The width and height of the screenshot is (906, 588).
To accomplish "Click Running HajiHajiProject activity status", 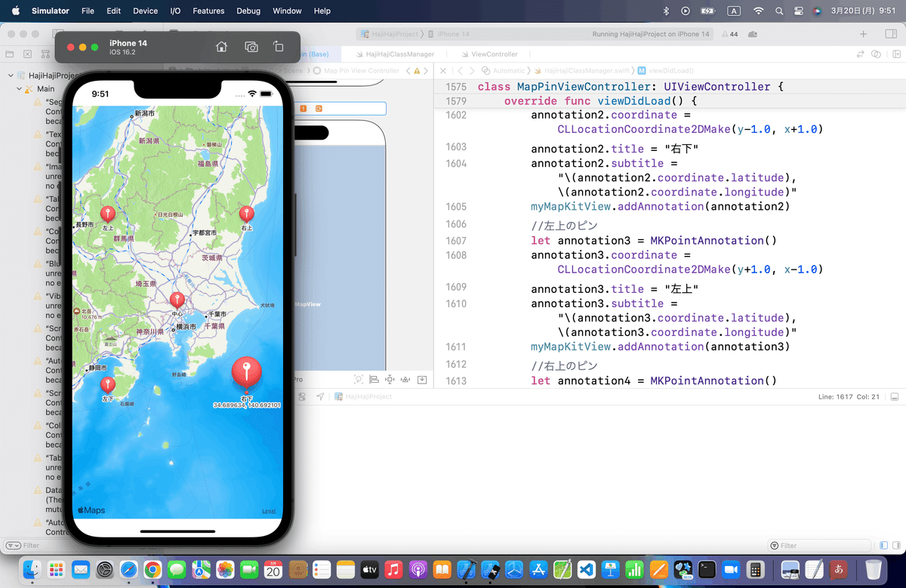I will 650,34.
